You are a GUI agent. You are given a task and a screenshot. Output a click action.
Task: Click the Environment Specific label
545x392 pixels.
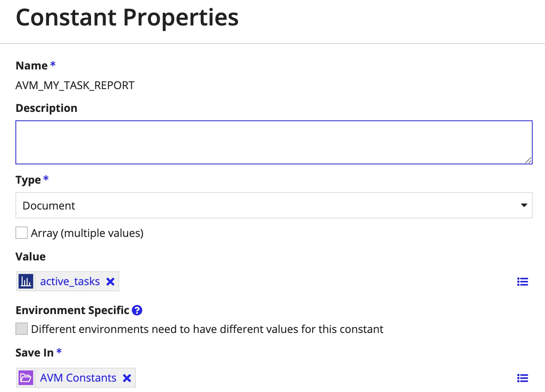(72, 310)
